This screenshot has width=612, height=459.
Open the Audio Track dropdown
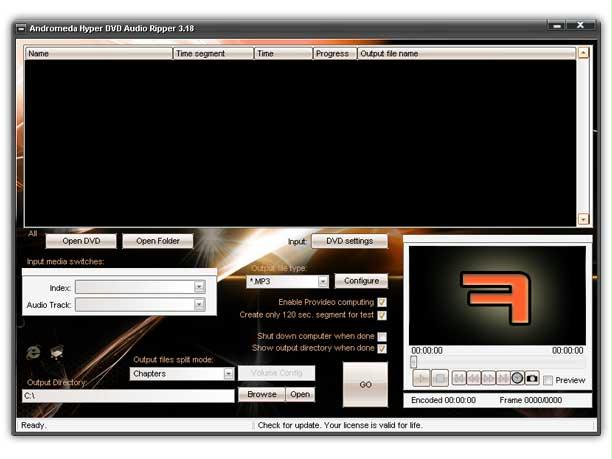(199, 304)
